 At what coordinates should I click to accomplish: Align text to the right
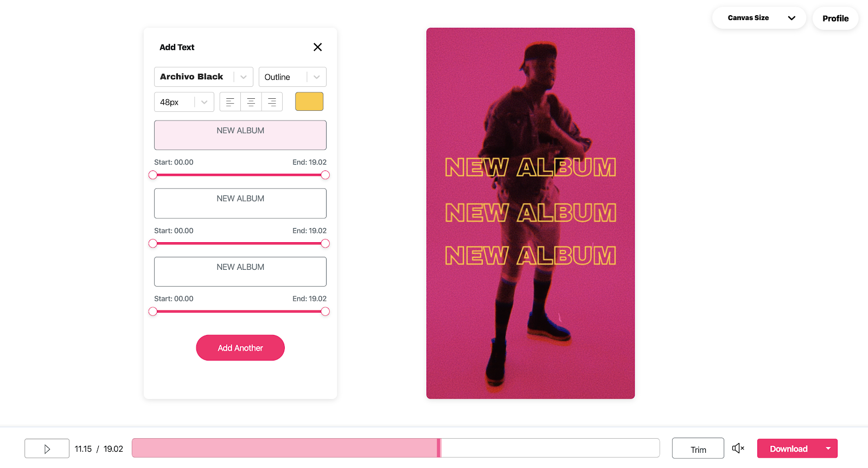pos(272,102)
